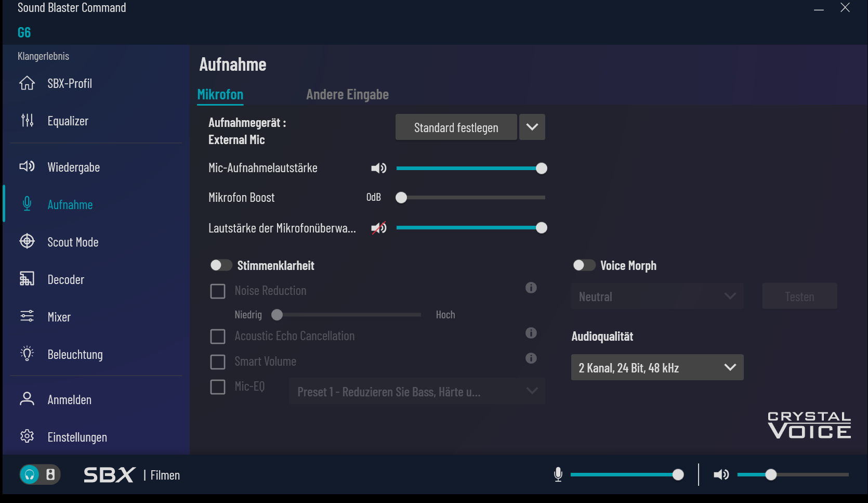The width and height of the screenshot is (868, 503).
Task: Show info for Smart Volume
Action: tap(531, 358)
